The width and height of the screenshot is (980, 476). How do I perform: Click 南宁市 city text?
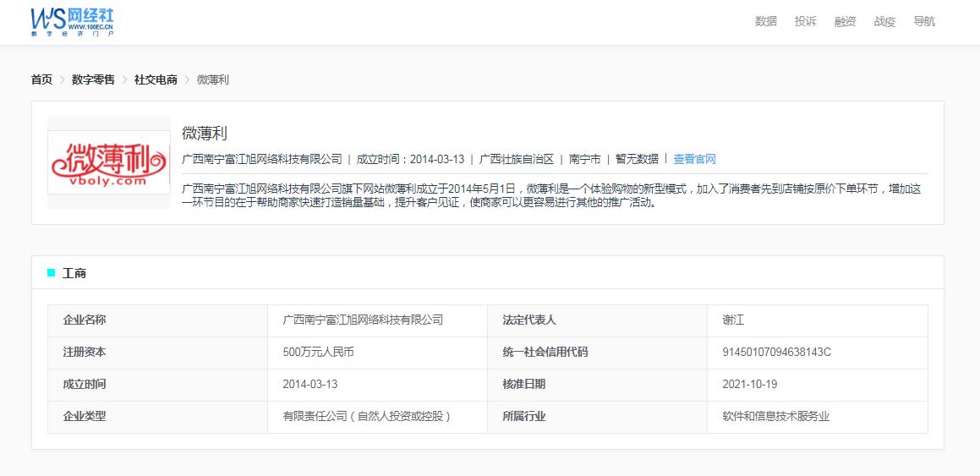(584, 159)
